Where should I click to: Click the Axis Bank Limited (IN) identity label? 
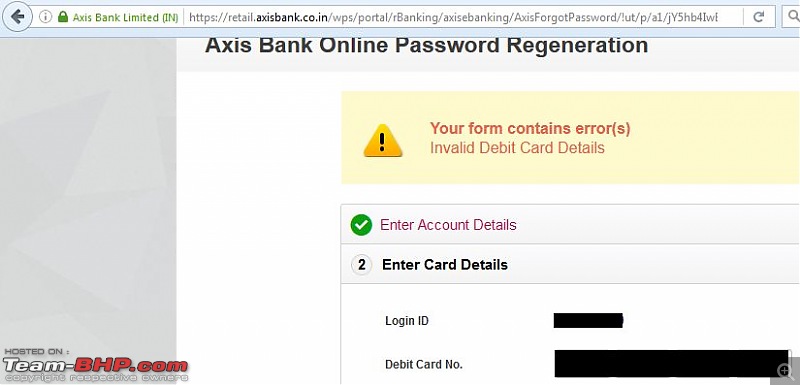tap(125, 17)
